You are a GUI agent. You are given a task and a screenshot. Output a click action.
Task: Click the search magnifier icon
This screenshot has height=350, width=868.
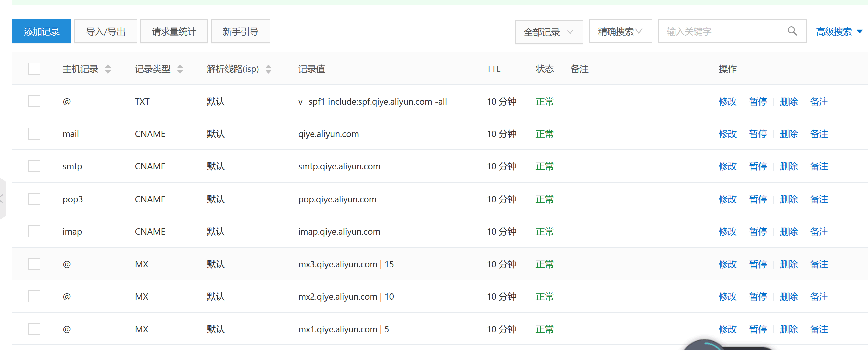(x=792, y=31)
